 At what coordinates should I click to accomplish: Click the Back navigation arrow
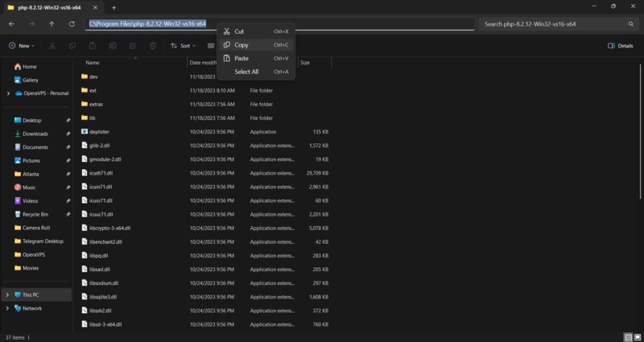pos(11,24)
